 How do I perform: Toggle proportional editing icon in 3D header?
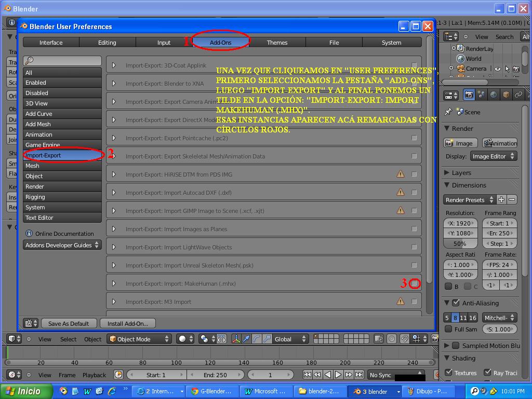pyautogui.click(x=392, y=339)
